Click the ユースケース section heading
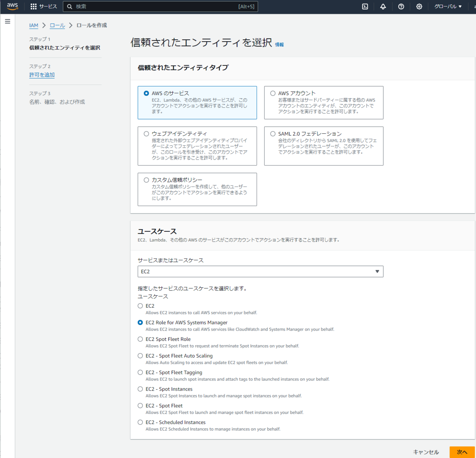 click(x=157, y=231)
